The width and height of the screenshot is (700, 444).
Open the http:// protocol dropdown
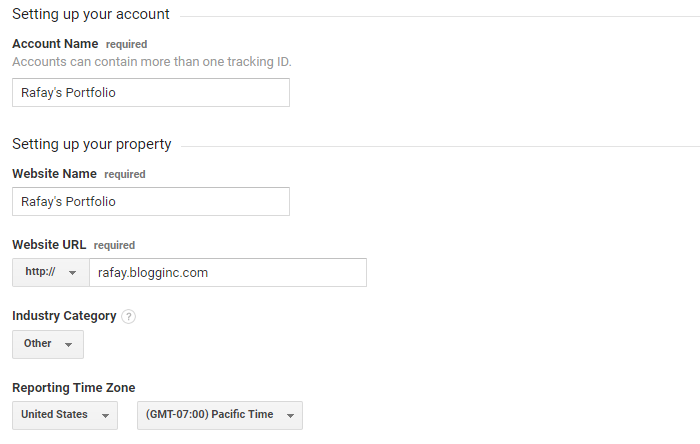[x=51, y=272]
